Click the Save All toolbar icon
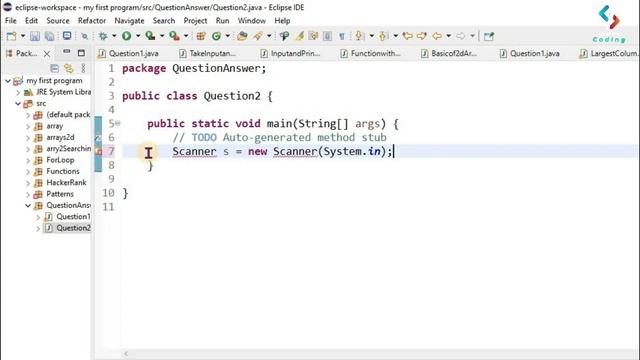Viewport: 640px width, 360px height. pyautogui.click(x=49, y=36)
